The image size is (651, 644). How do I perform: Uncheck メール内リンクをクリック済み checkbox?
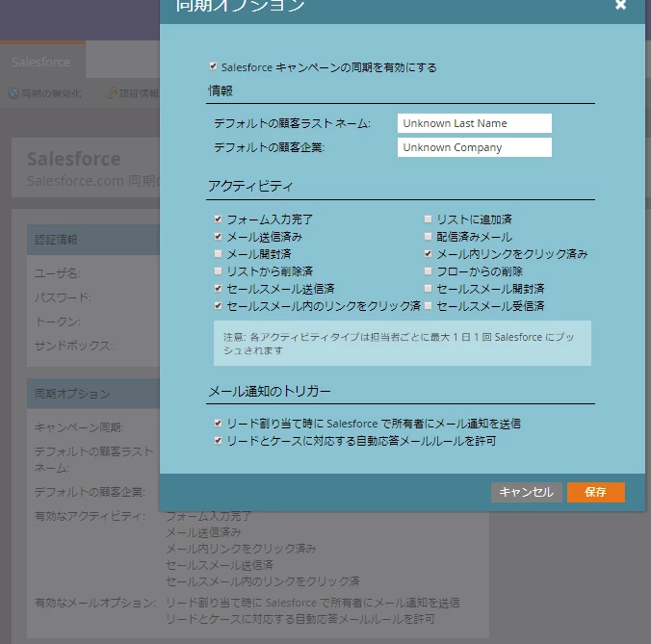click(x=428, y=253)
